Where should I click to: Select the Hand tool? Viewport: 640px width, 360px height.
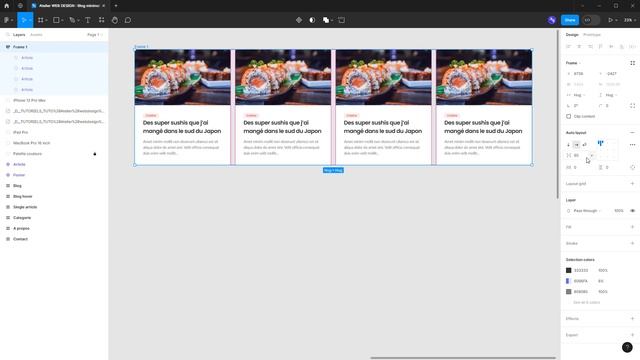(x=115, y=20)
